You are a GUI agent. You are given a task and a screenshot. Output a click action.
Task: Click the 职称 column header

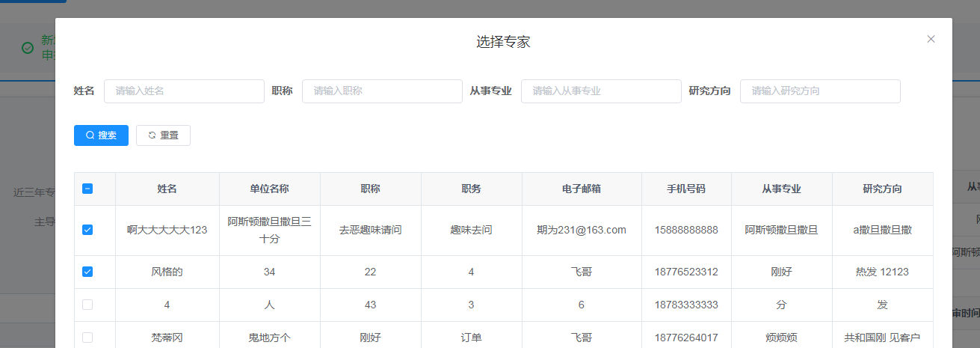tap(370, 189)
